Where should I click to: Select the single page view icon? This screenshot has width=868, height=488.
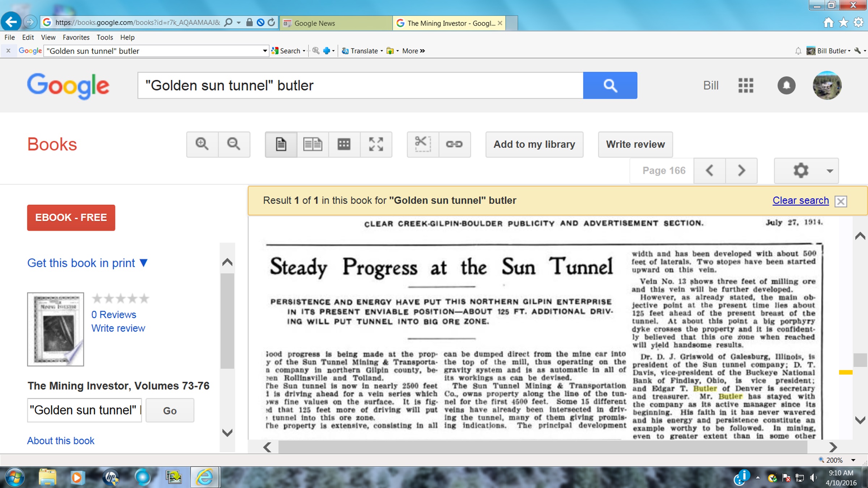pyautogui.click(x=281, y=144)
